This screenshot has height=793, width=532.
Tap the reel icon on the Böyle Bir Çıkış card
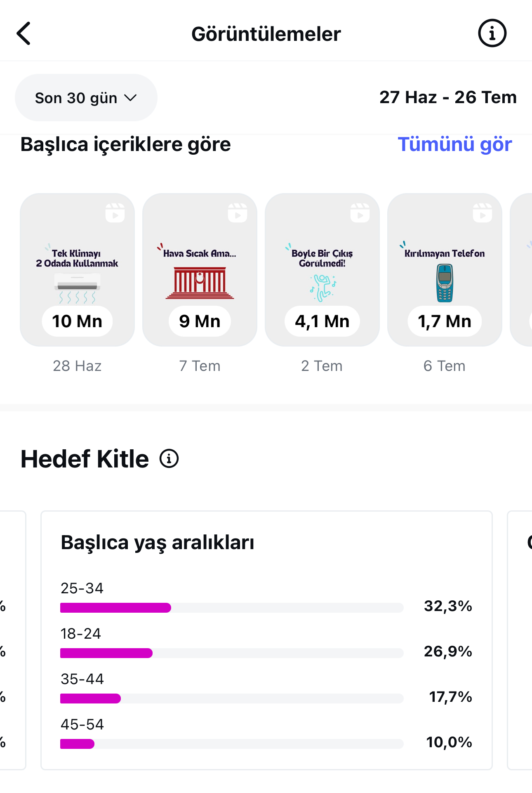360,213
